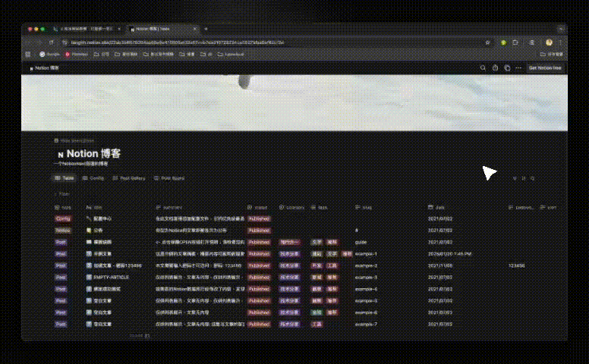Click the page cover image
Screen dimensions: 589x364
tap(294, 103)
